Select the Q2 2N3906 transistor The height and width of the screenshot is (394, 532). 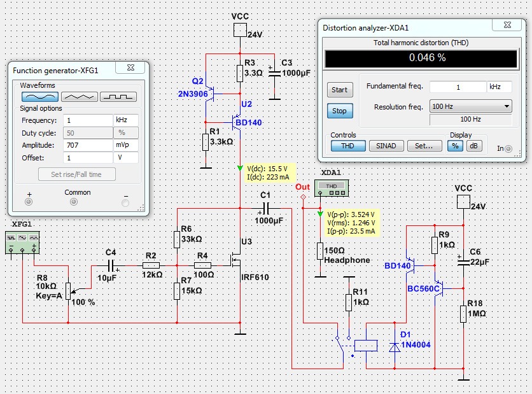209,94
